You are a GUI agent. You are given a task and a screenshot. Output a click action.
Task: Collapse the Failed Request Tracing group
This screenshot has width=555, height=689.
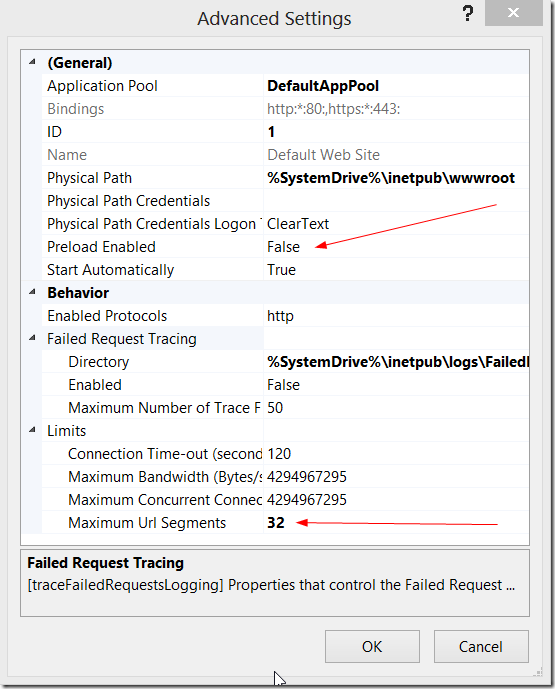tap(32, 338)
